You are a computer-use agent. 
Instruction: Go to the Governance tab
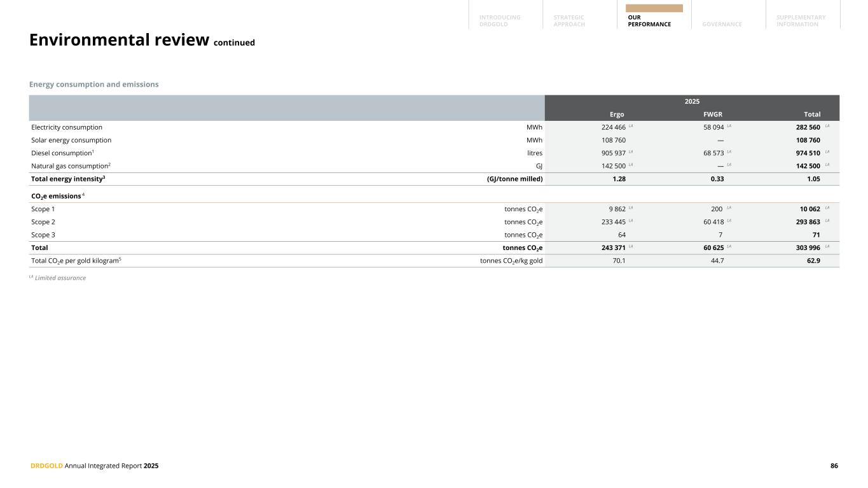[722, 24]
